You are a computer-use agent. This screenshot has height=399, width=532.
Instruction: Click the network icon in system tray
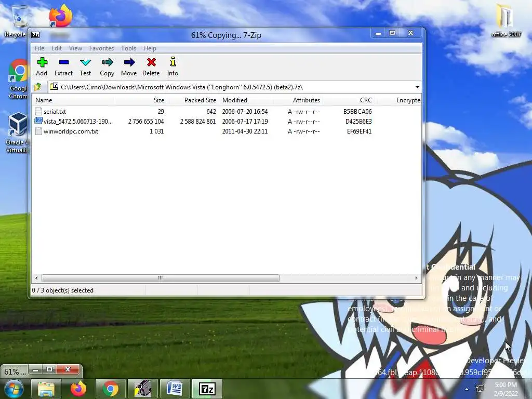click(480, 389)
